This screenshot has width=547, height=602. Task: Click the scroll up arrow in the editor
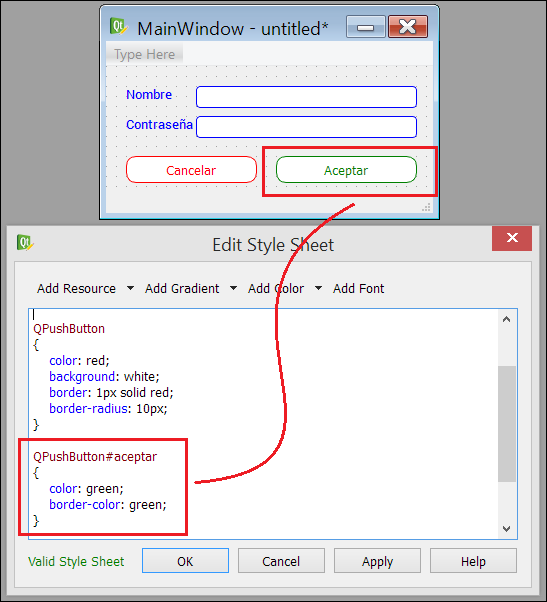pyautogui.click(x=506, y=319)
